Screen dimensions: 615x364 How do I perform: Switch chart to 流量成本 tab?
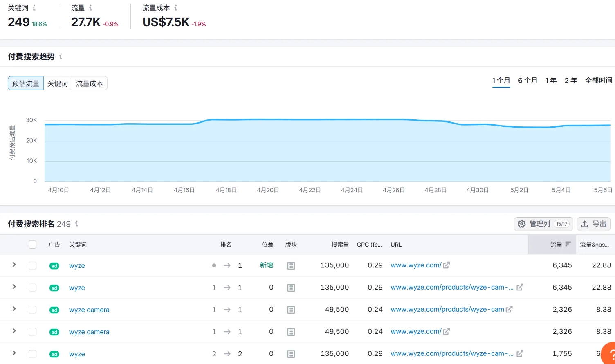coord(90,83)
